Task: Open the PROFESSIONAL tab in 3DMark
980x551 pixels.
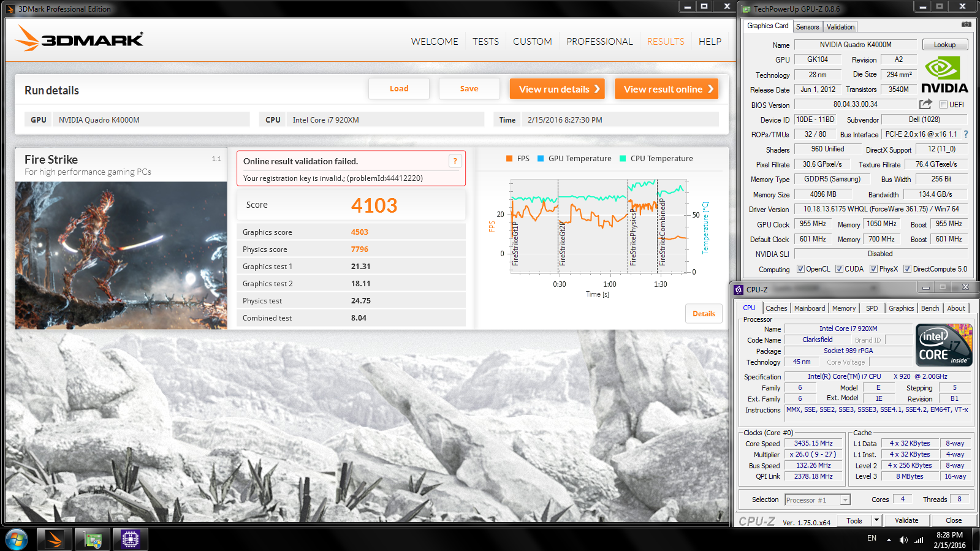Action: point(599,42)
